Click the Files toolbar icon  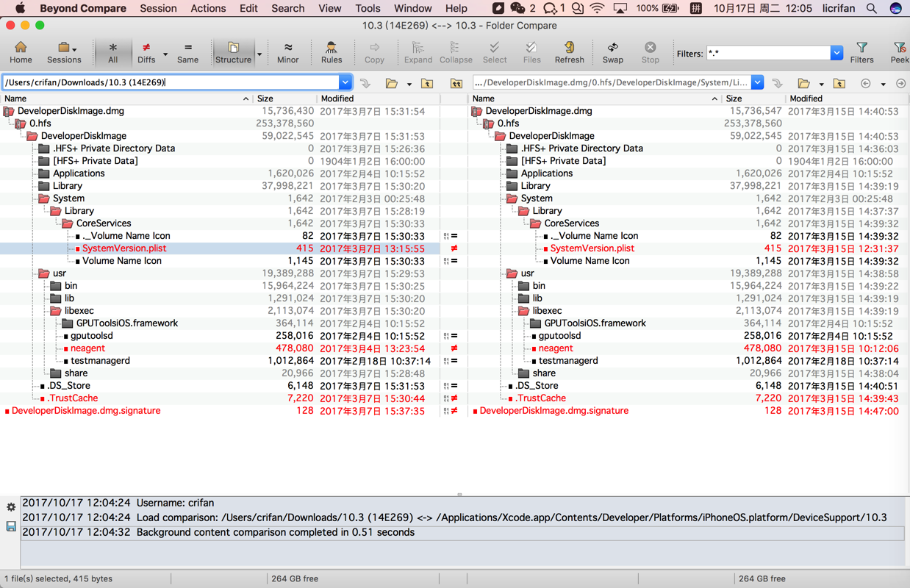point(531,52)
